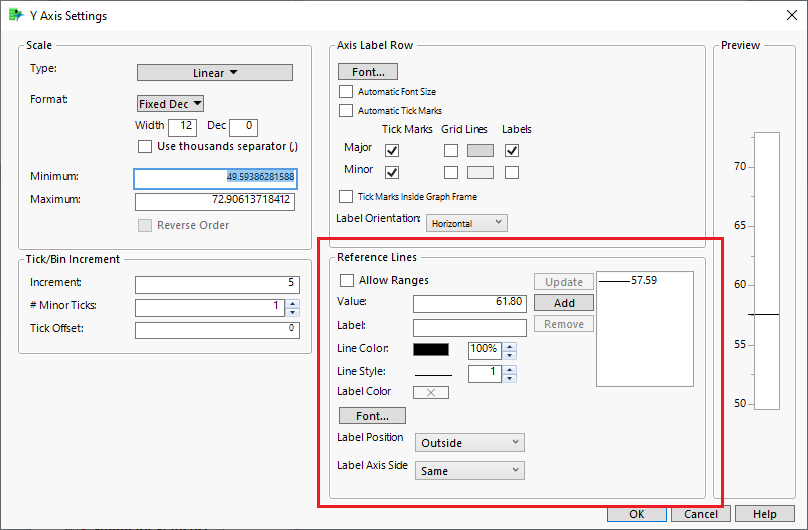Click the disabled Reverse Order checkbox
This screenshot has width=808, height=530.
pyautogui.click(x=145, y=226)
